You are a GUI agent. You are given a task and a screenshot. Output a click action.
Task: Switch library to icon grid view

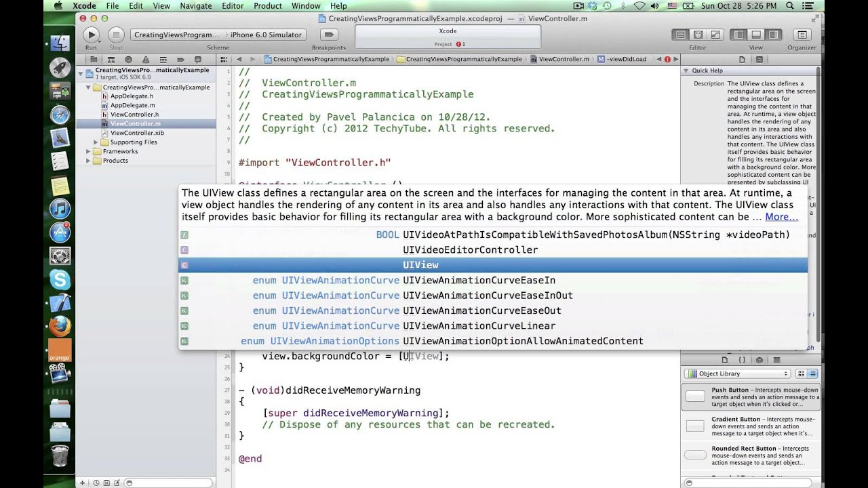point(801,373)
